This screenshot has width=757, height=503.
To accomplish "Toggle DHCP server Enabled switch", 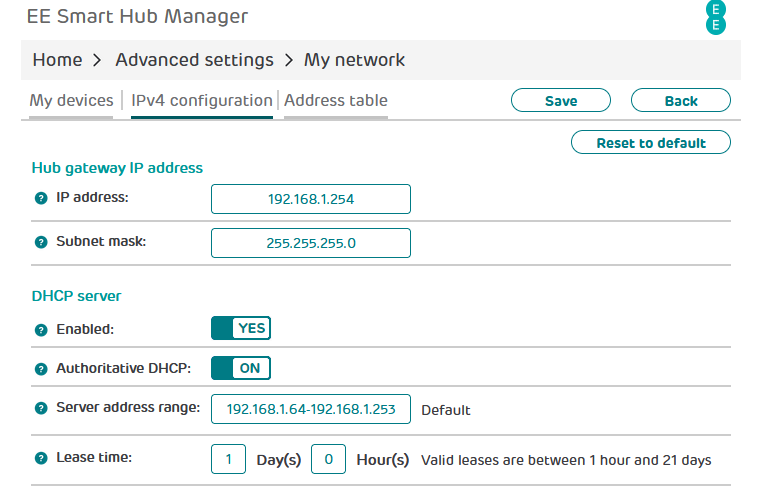I will [x=241, y=328].
